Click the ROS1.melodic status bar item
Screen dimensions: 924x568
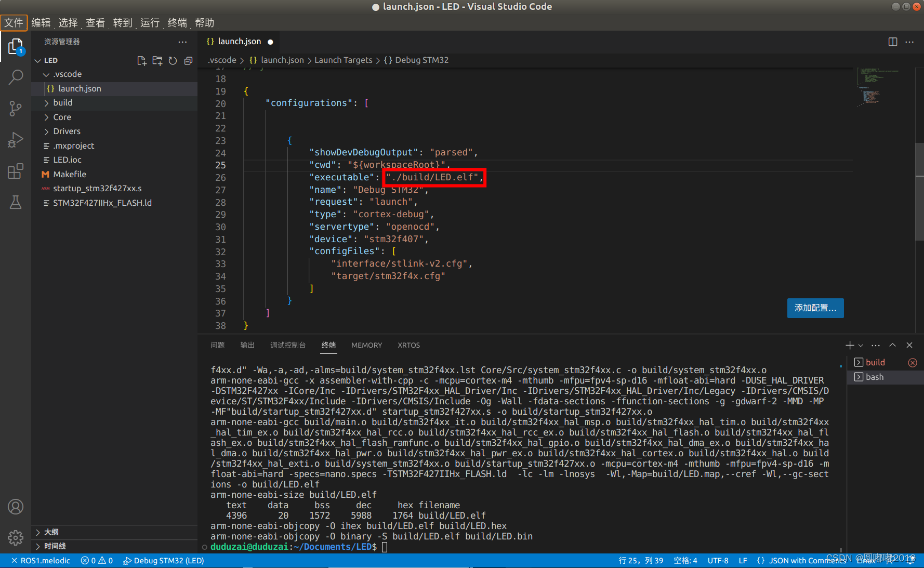tap(41, 561)
